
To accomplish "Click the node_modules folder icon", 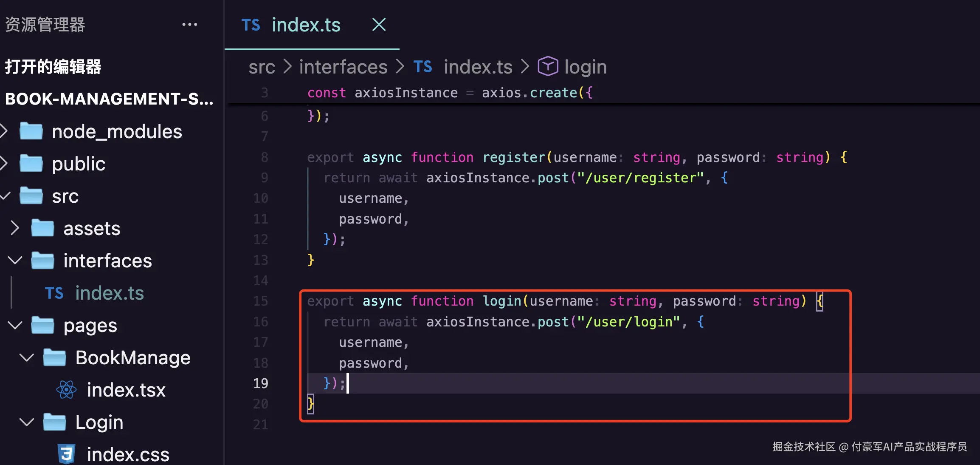I will [x=31, y=131].
